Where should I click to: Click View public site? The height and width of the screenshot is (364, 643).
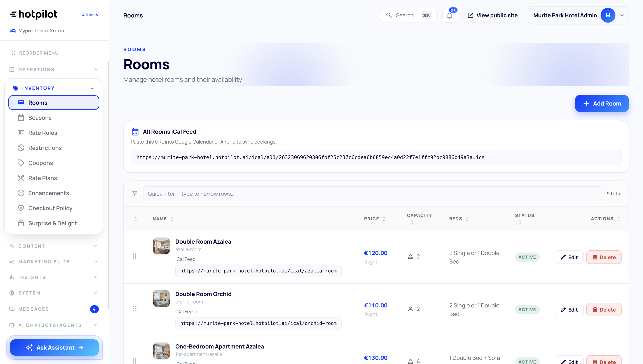pos(492,15)
